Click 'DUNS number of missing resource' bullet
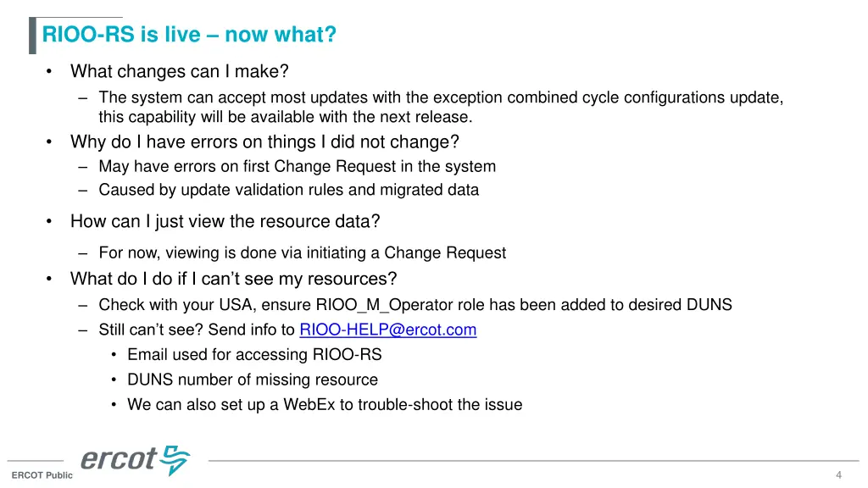The height and width of the screenshot is (488, 868). [253, 380]
